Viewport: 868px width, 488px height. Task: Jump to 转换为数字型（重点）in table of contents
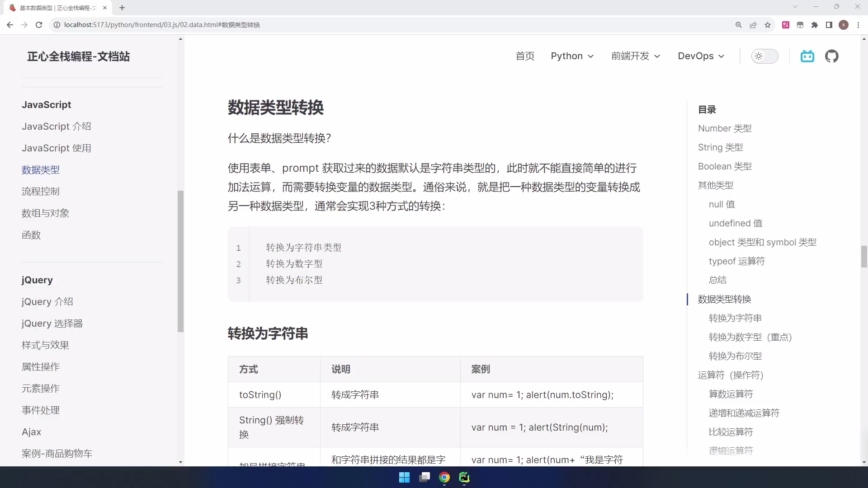click(750, 337)
